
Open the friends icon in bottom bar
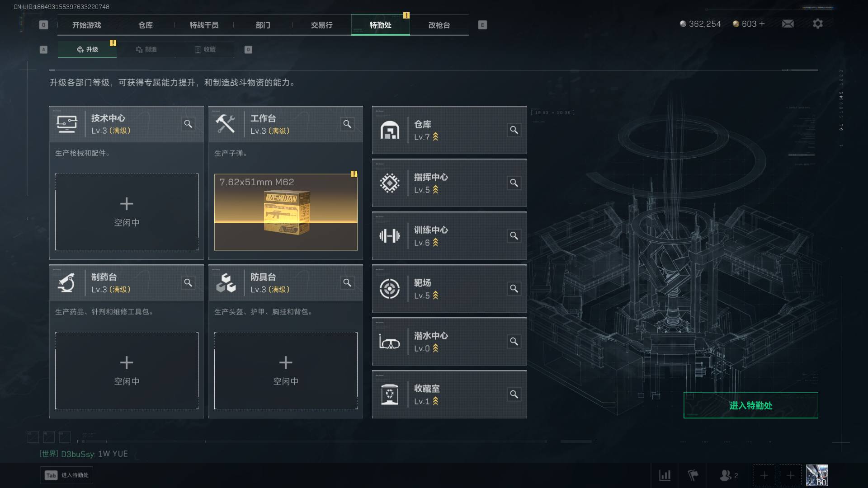[728, 475]
